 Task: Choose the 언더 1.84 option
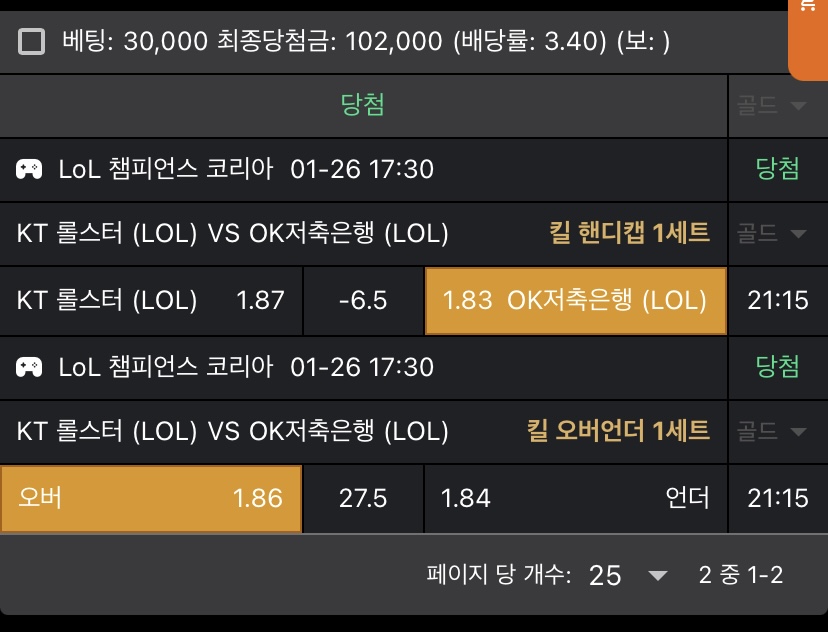pyautogui.click(x=575, y=498)
